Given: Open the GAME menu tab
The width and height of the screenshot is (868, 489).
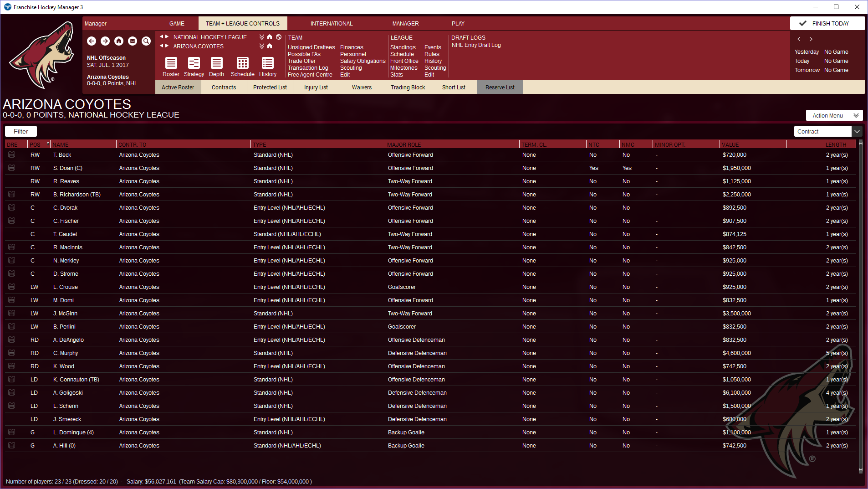Looking at the screenshot, I should [177, 24].
